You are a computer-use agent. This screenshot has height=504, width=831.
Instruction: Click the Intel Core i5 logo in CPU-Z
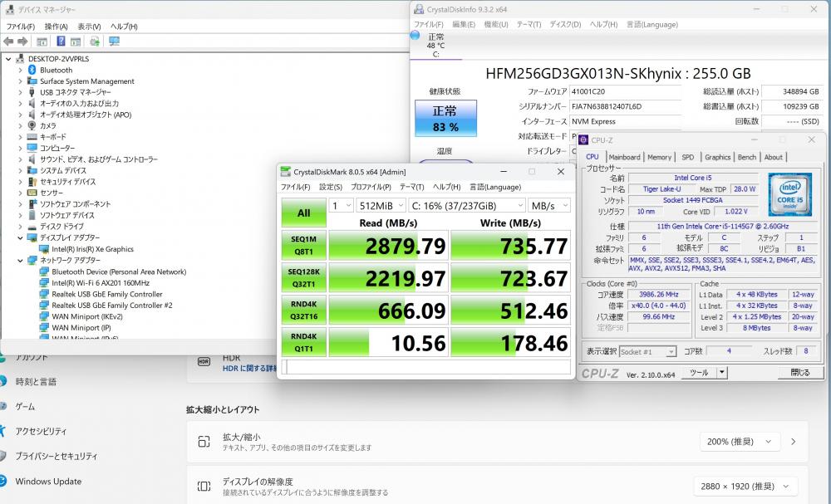tap(789, 194)
